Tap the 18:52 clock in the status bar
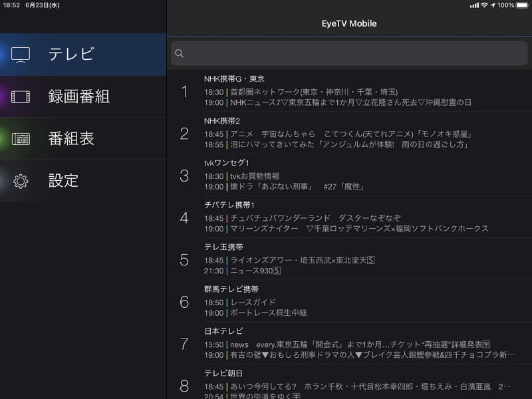This screenshot has width=532, height=399. point(12,6)
